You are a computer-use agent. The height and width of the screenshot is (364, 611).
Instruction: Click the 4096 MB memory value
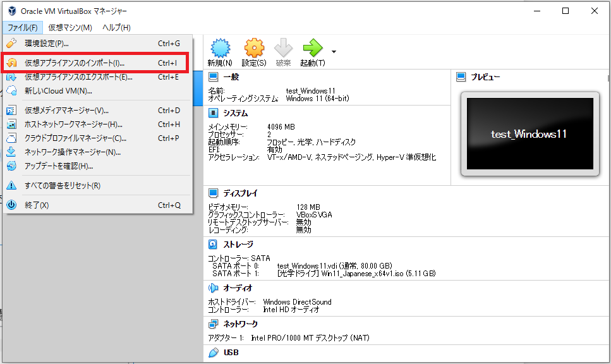[281, 126]
